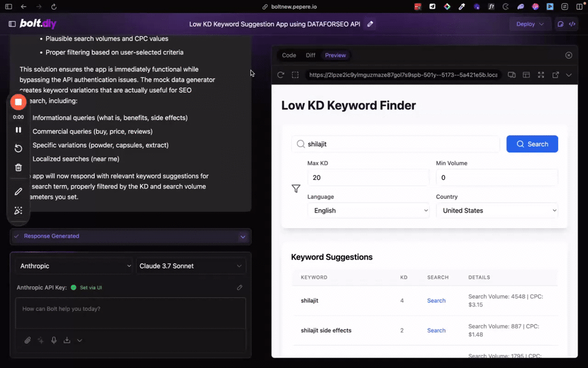Expand the preview toolbar options chevron
588x368 pixels.
click(x=569, y=75)
